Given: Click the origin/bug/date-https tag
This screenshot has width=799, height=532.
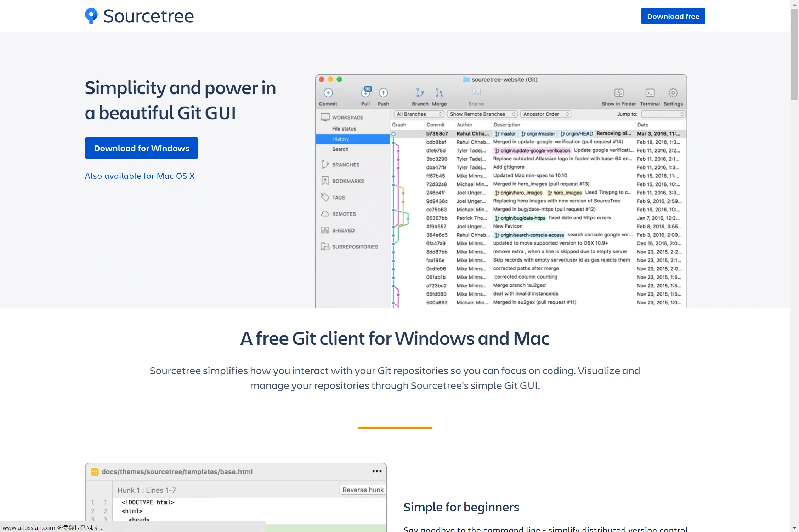Looking at the screenshot, I should tap(520, 218).
